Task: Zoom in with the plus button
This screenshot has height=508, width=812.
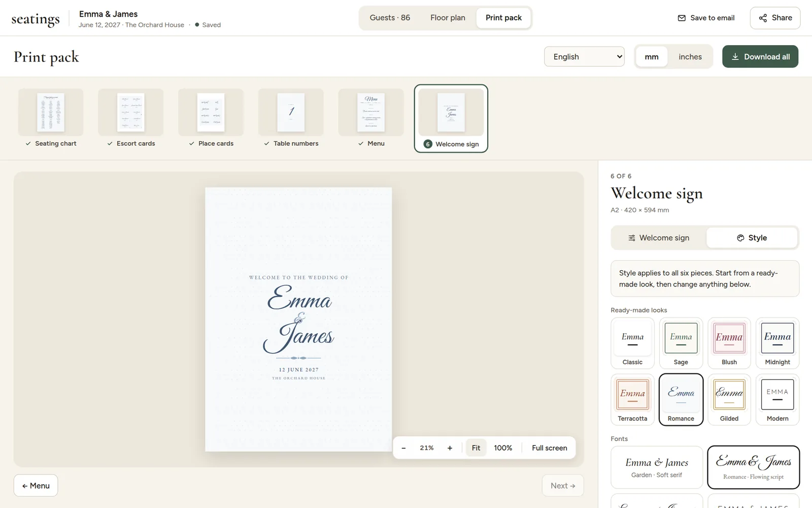Action: 450,448
